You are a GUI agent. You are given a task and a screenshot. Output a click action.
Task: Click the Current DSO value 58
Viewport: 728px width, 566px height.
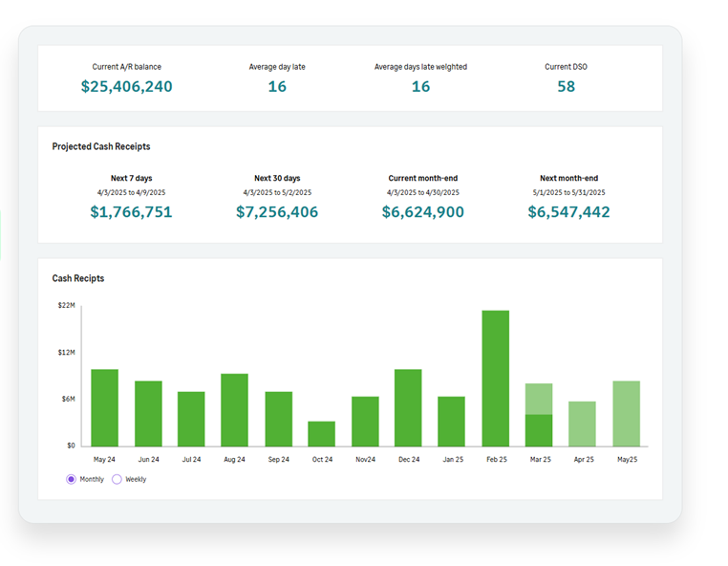pyautogui.click(x=567, y=87)
